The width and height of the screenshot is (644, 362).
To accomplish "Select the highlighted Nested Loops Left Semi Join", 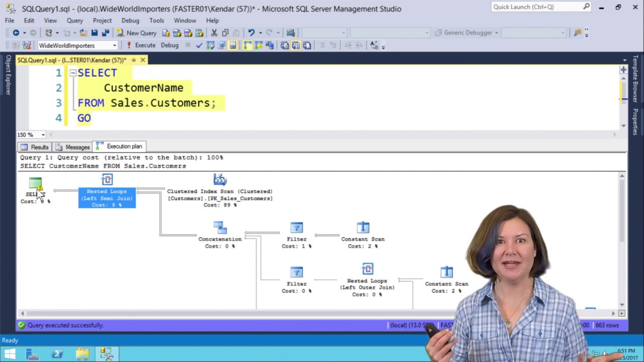I will pyautogui.click(x=107, y=192).
